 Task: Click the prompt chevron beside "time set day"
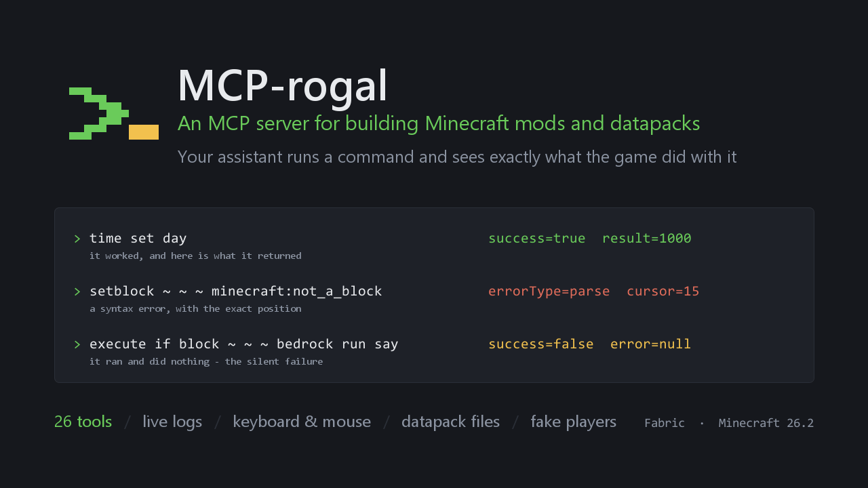point(77,239)
